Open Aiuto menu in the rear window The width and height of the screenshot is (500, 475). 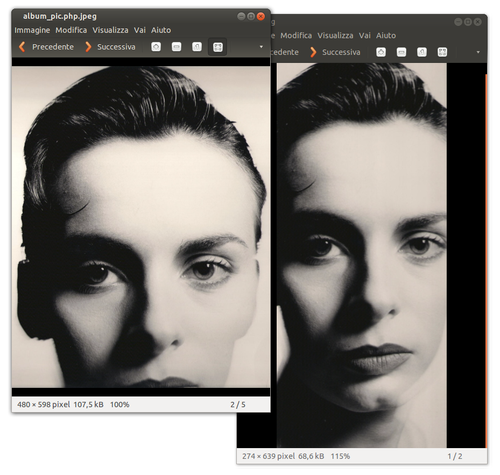pos(386,35)
